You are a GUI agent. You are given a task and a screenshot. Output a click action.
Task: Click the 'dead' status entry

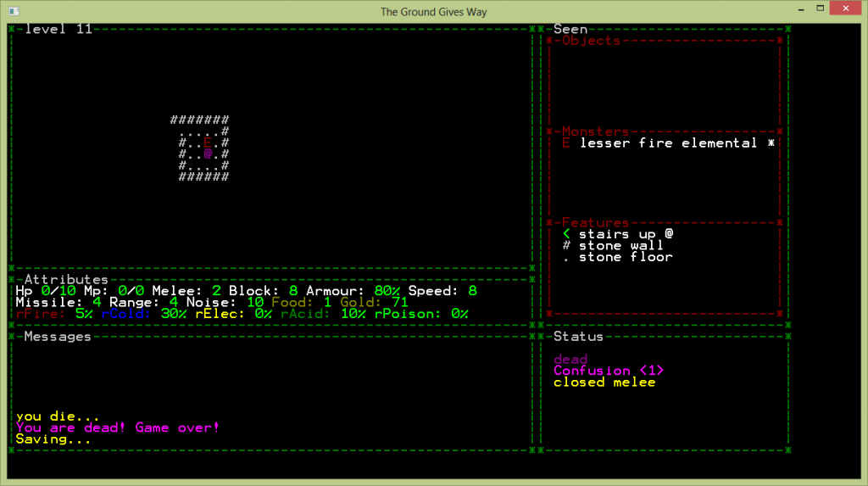(570, 359)
